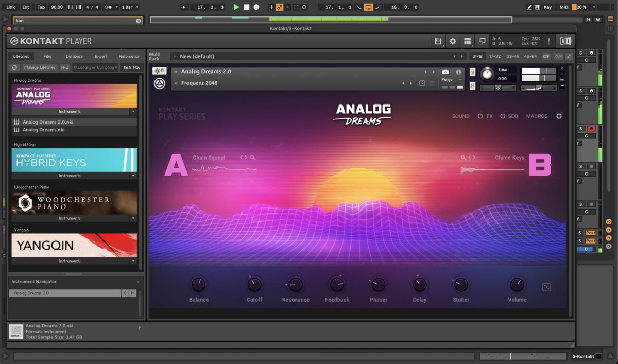Search sounds for layer B magnifier
This screenshot has width=618, height=364.
pos(463,158)
